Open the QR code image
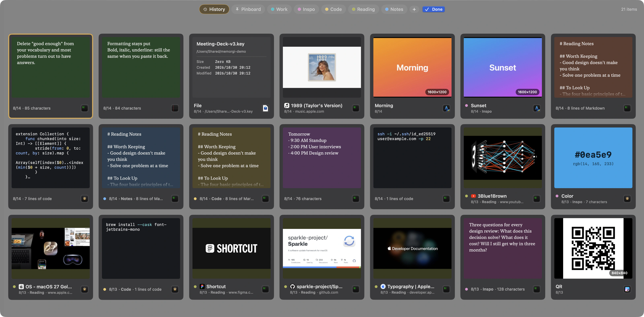The width and height of the screenshot is (644, 317). click(593, 248)
